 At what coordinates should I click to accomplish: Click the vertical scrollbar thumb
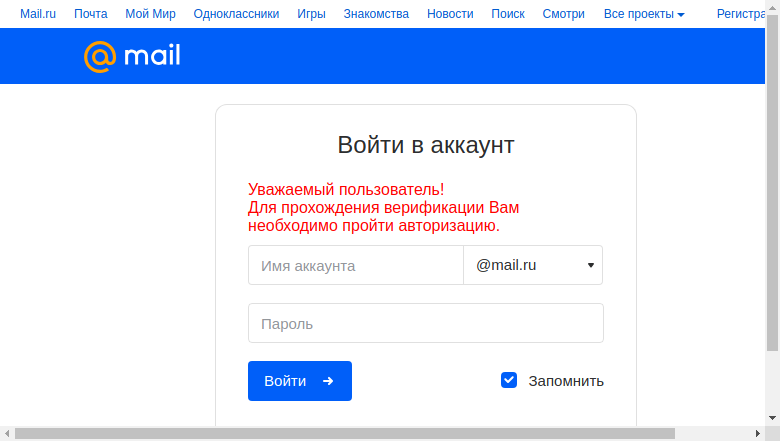pyautogui.click(x=773, y=183)
